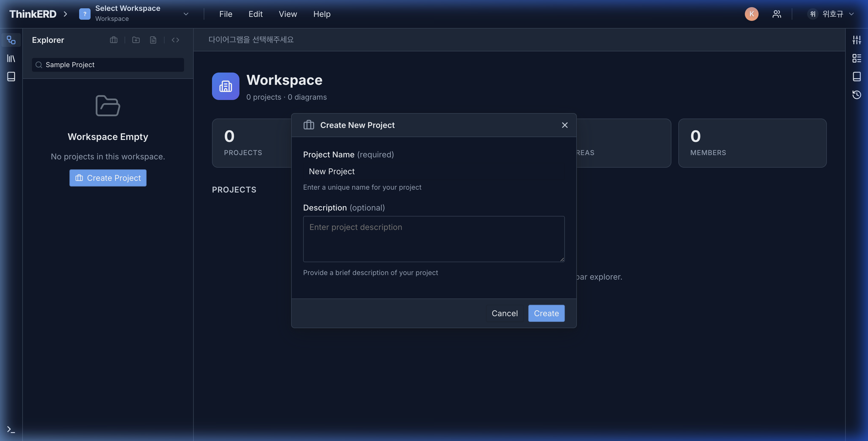Viewport: 868px width, 441px height.
Task: Open the File menu
Action: pos(226,14)
